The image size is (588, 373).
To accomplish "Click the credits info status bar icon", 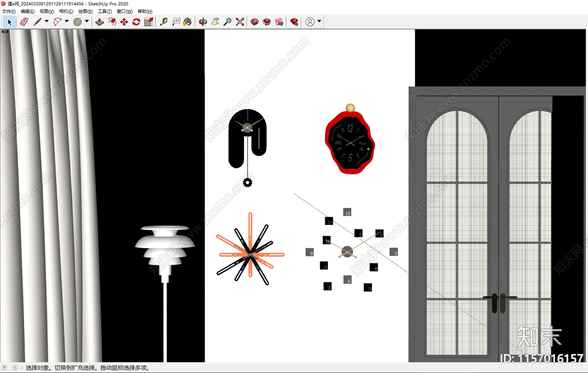I will 15,367.
